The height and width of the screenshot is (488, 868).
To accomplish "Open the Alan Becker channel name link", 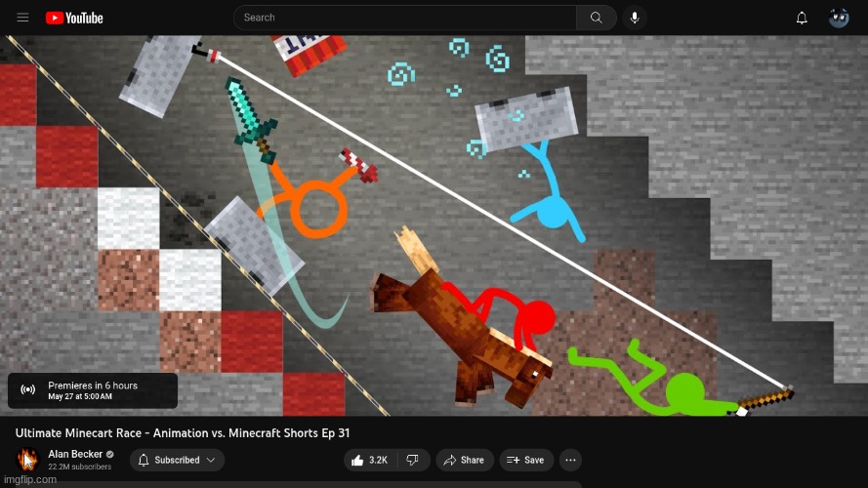I will tap(75, 454).
